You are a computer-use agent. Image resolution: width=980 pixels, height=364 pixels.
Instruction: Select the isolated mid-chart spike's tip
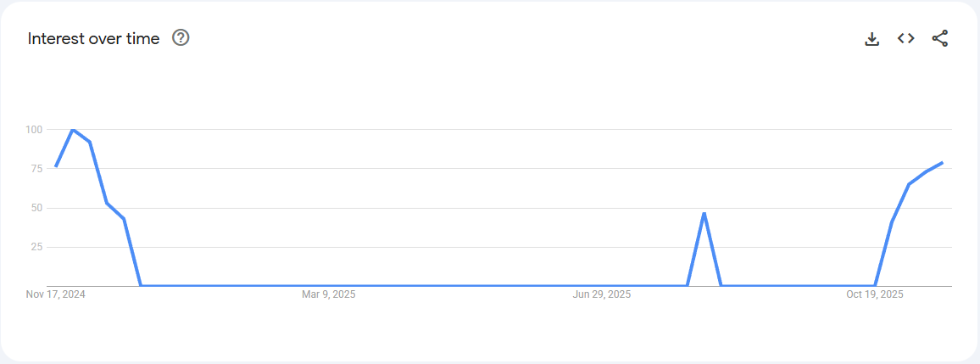click(704, 213)
